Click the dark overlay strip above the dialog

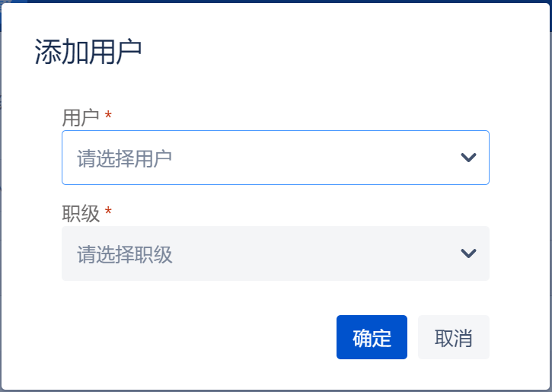(276, 1)
